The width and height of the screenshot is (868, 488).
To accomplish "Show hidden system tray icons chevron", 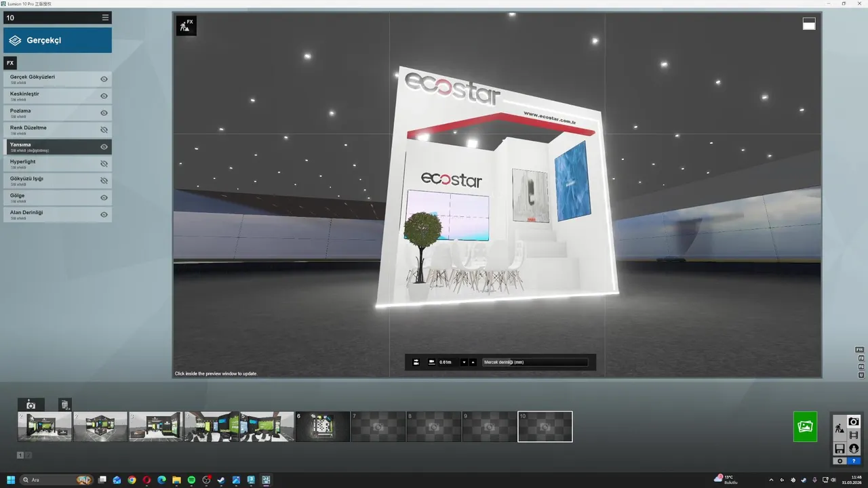I will point(772,480).
